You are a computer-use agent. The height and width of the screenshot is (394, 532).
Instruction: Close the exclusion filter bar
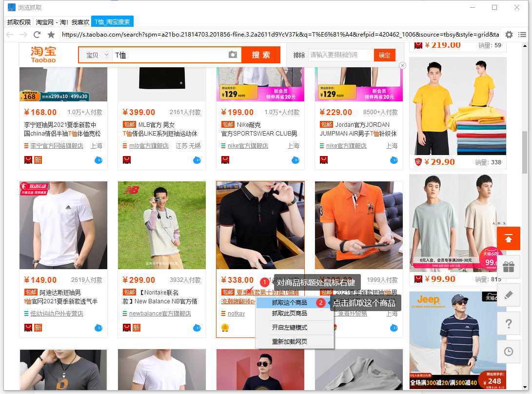[x=402, y=65]
